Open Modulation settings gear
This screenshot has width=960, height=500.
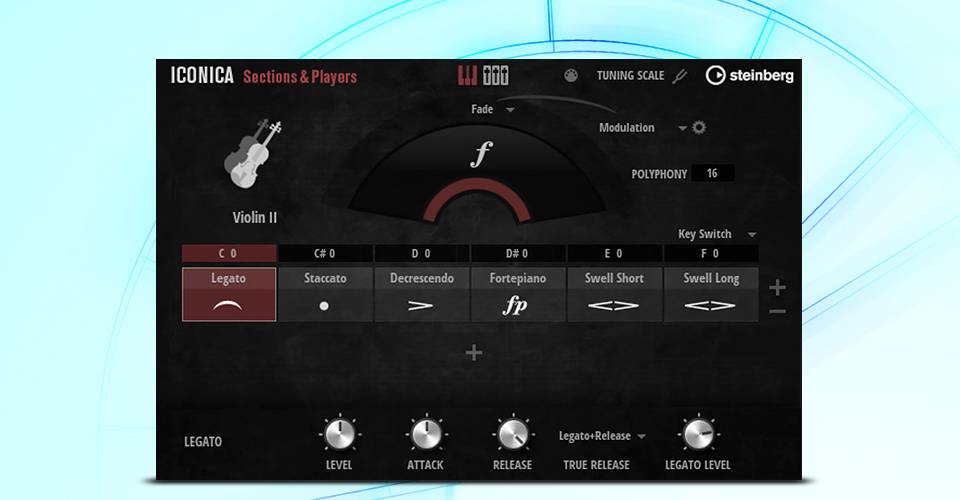click(699, 128)
